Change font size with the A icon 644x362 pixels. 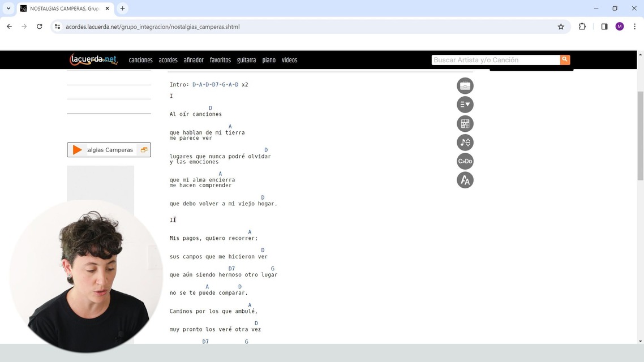point(465,180)
